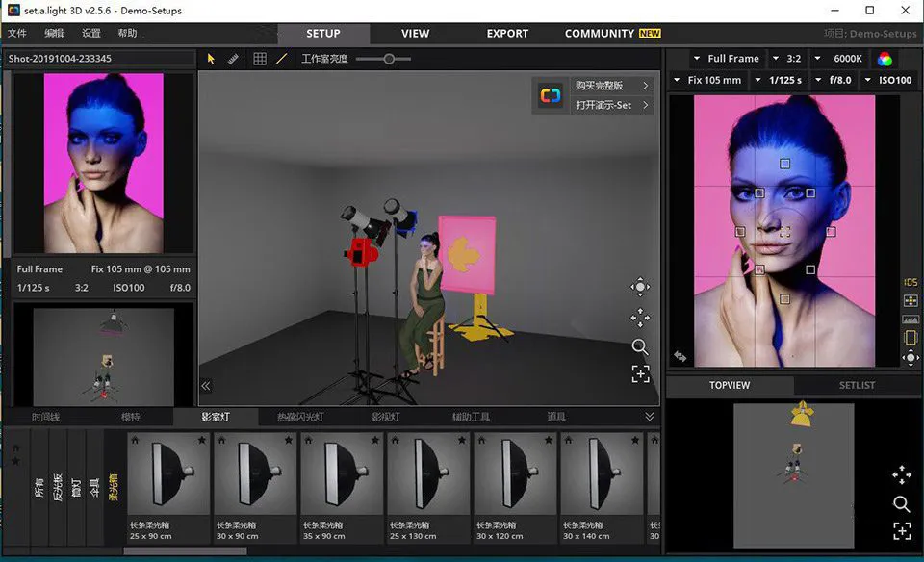924x562 pixels.
Task: Open the RGB color filter wheel
Action: coord(884,59)
